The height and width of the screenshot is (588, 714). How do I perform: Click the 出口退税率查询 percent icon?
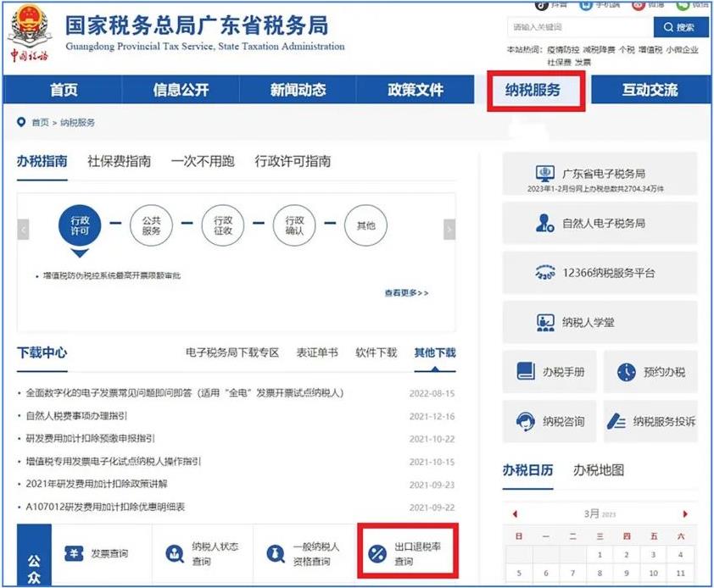[377, 554]
